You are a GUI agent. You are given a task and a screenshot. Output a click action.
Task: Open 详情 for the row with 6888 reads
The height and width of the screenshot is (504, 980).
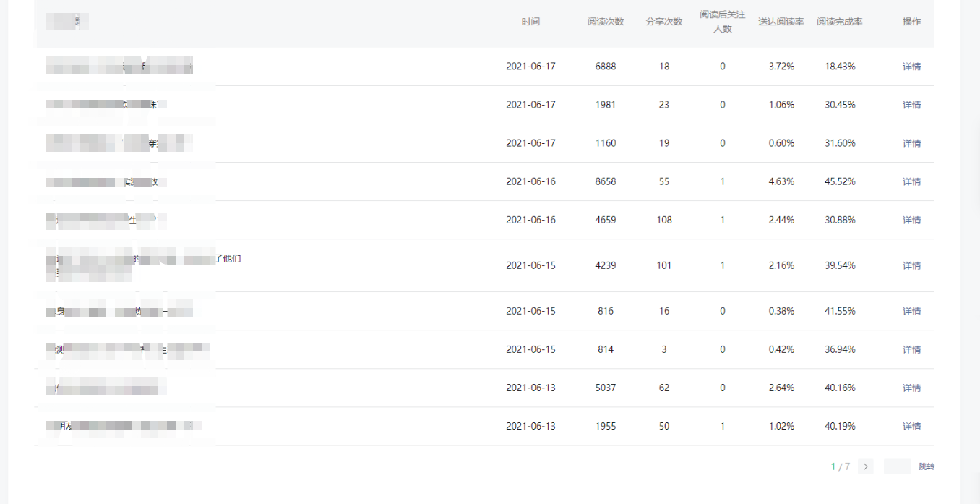click(x=912, y=67)
